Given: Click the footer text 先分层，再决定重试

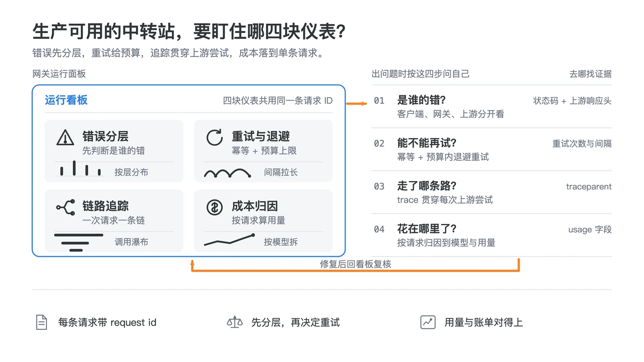Looking at the screenshot, I should [x=296, y=322].
